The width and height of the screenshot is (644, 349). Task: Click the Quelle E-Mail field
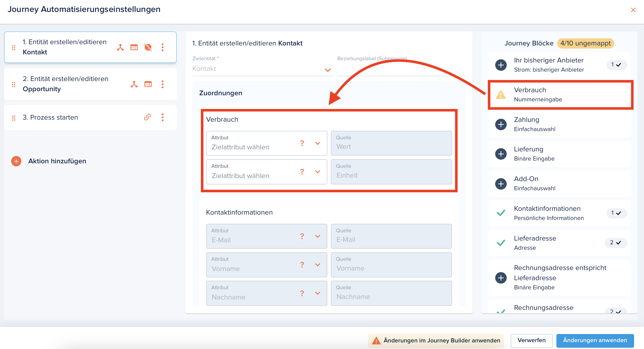point(391,236)
